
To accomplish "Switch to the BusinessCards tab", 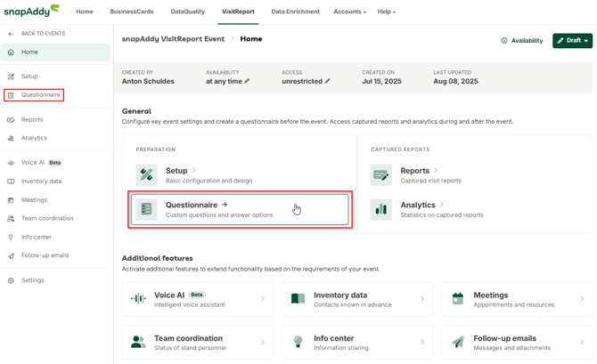I will click(132, 12).
